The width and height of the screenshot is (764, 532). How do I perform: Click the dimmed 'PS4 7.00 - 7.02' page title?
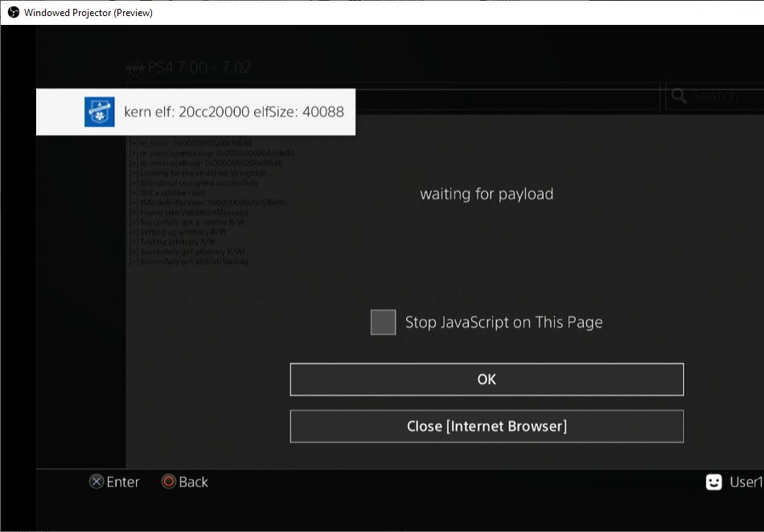pos(199,68)
